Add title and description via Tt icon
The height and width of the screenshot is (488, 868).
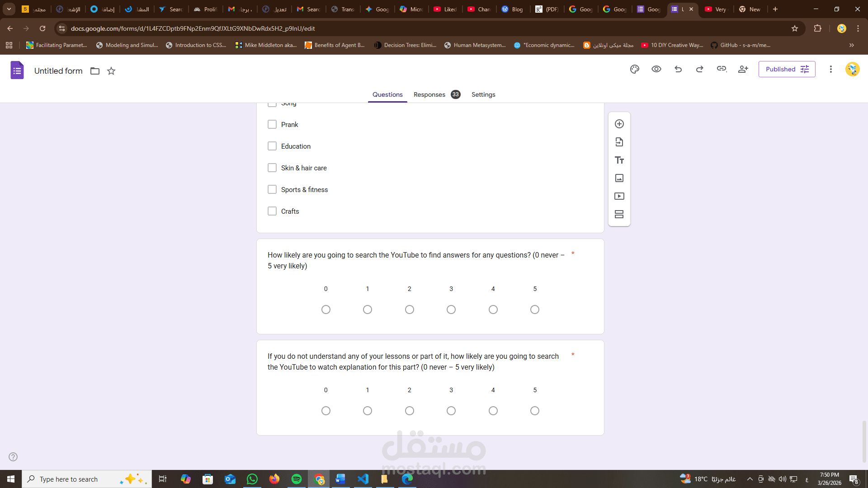point(619,160)
